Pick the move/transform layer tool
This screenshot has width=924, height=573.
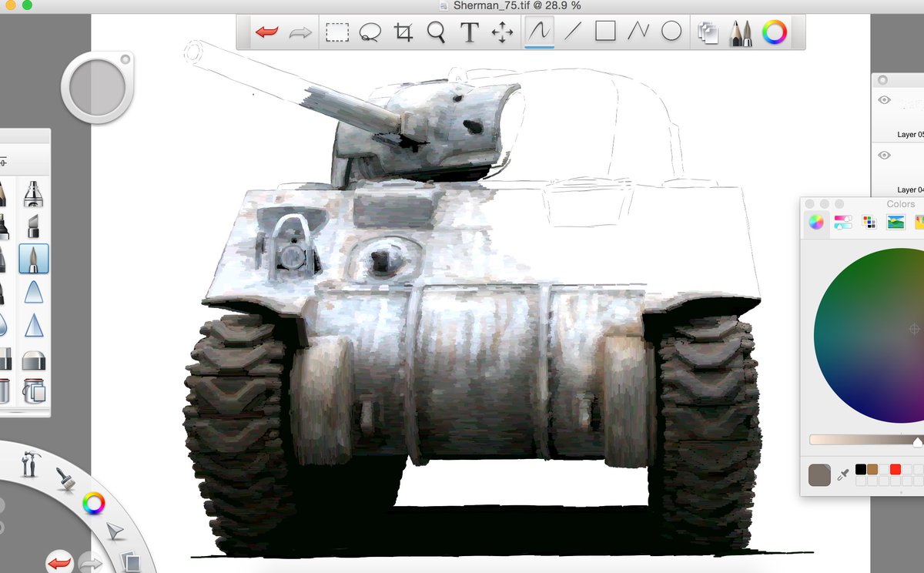coord(502,32)
